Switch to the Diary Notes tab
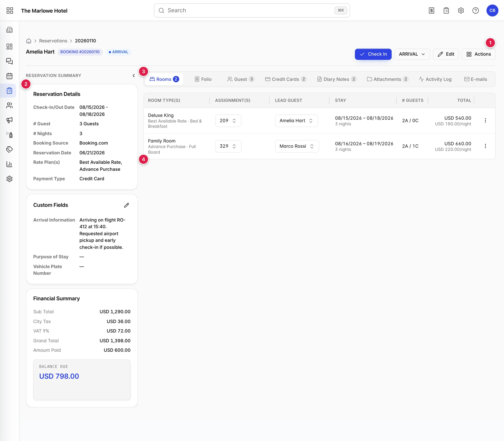504x441 pixels. coord(337,79)
